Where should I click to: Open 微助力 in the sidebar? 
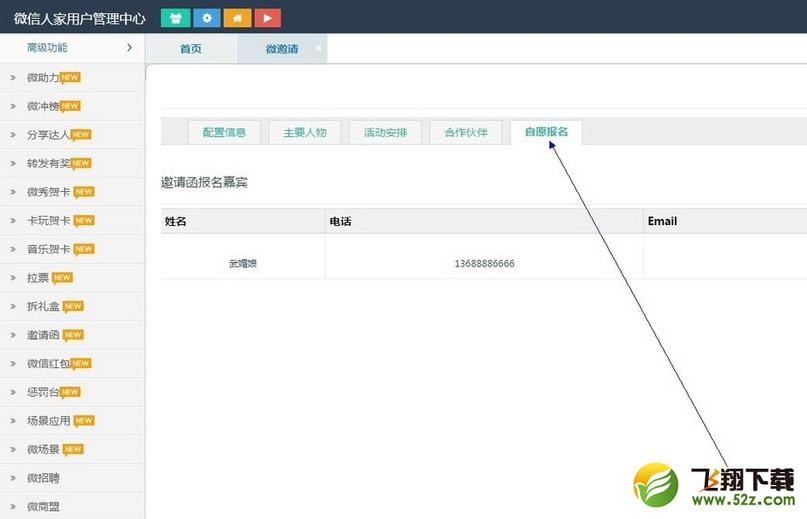click(x=72, y=78)
